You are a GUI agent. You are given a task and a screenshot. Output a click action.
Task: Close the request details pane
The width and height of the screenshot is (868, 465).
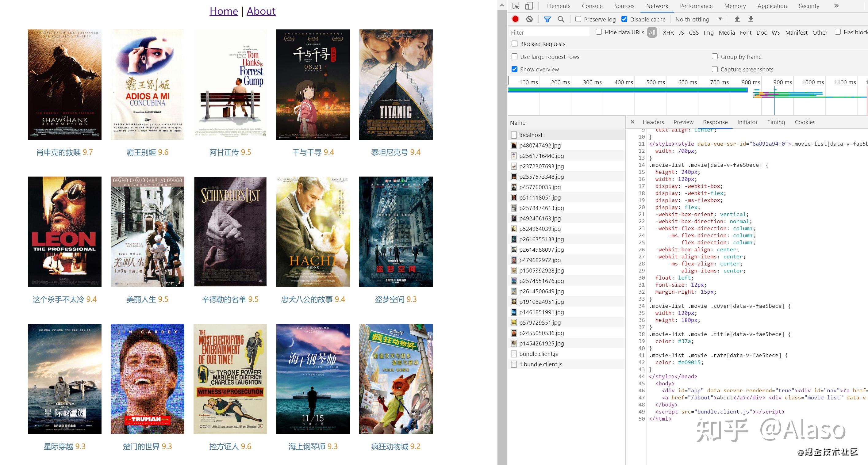click(632, 122)
